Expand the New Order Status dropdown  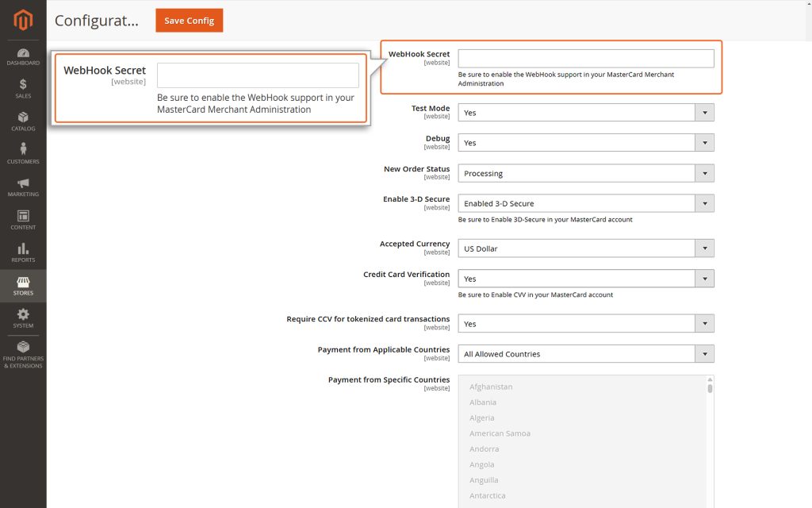coord(704,172)
